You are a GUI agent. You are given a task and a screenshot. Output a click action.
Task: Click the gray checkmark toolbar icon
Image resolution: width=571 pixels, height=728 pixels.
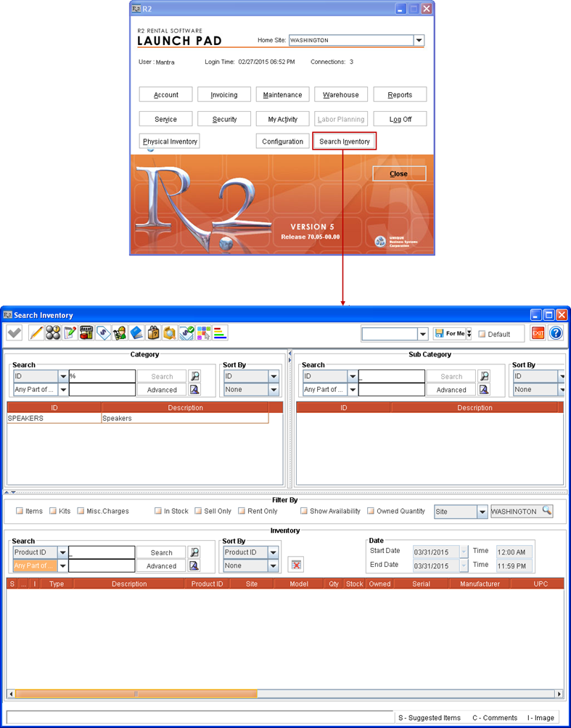[15, 333]
